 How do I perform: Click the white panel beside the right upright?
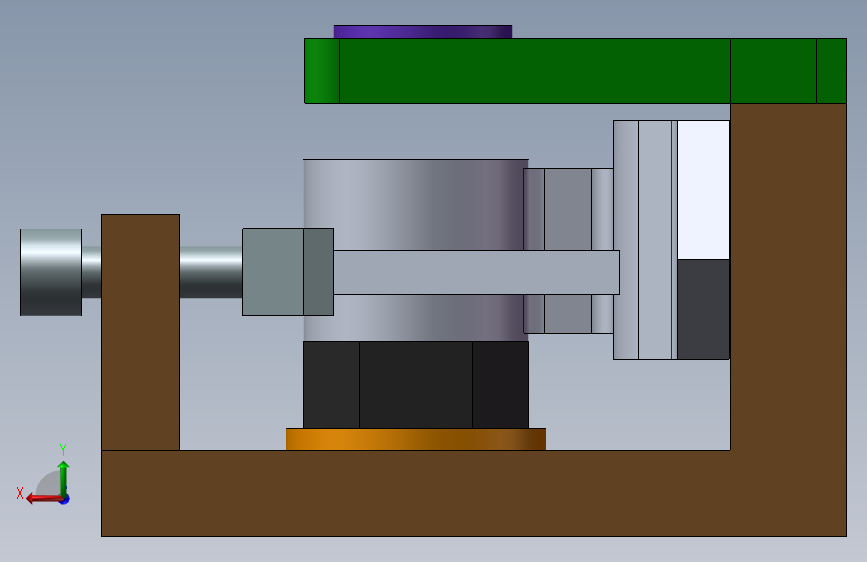click(x=703, y=190)
